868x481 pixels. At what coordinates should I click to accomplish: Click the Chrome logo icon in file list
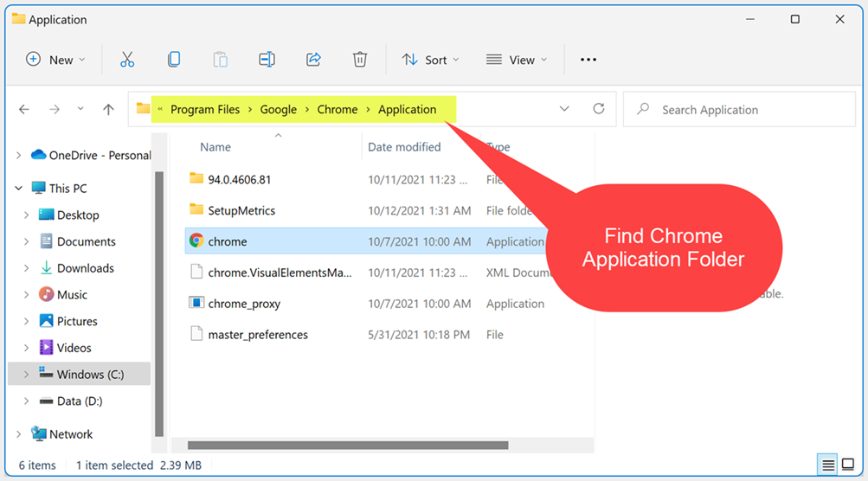(x=196, y=240)
